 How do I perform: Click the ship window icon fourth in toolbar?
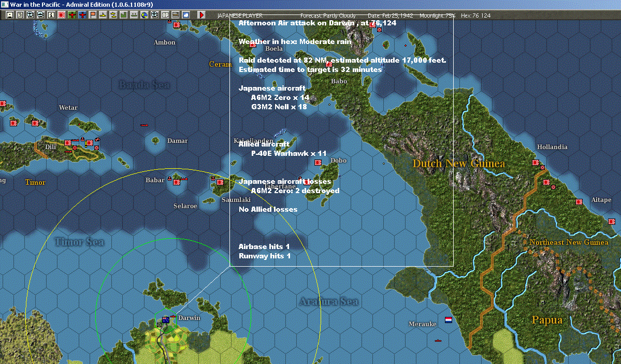tap(41, 15)
